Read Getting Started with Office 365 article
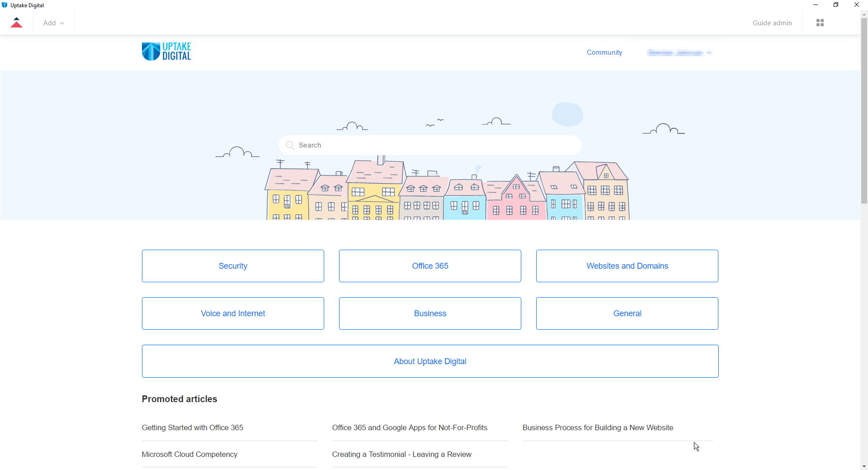 tap(193, 427)
